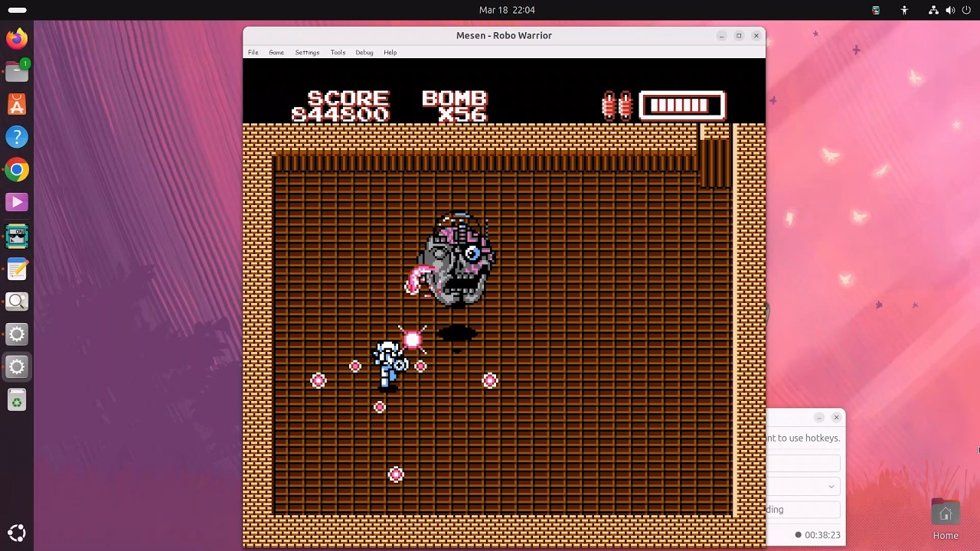
Task: Open Firefox from the dock
Action: click(17, 38)
